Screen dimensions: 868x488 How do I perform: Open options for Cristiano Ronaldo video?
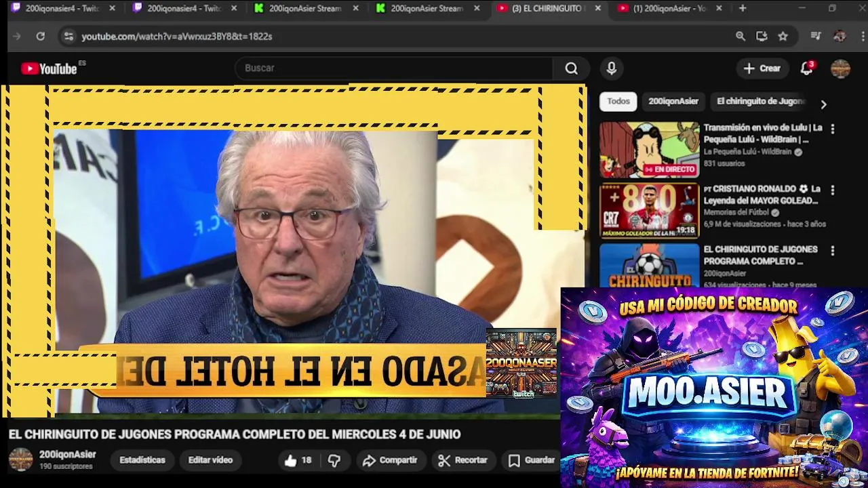(x=833, y=190)
